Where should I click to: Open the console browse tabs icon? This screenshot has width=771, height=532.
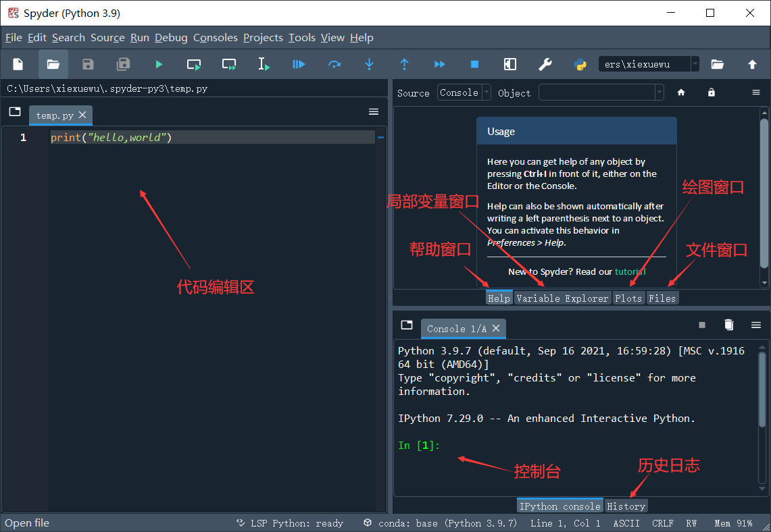click(407, 325)
